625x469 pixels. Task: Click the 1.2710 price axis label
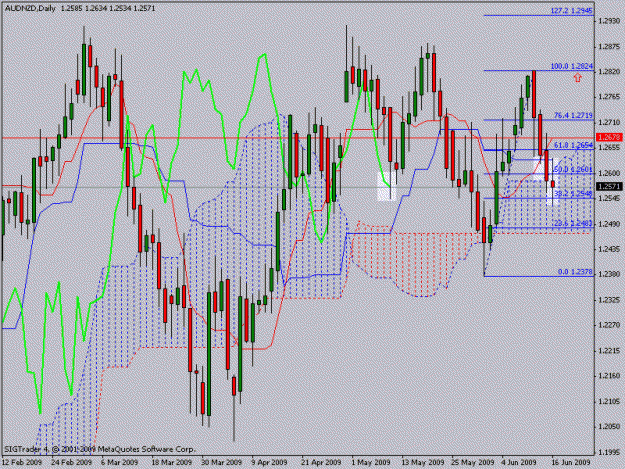(x=609, y=122)
